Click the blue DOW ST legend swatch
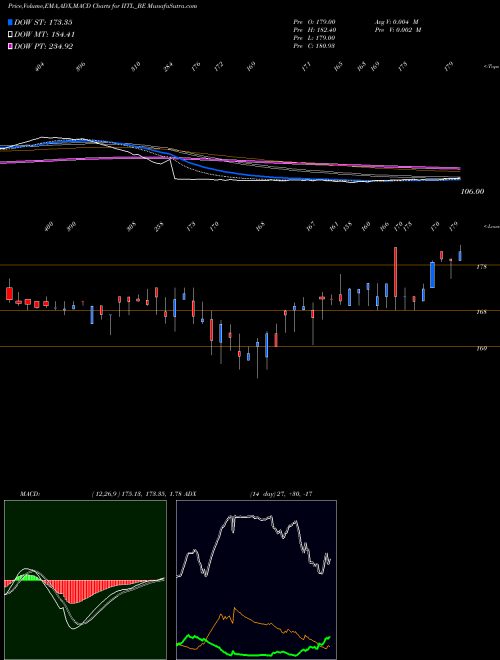This screenshot has width=500, height=660. (10, 22)
